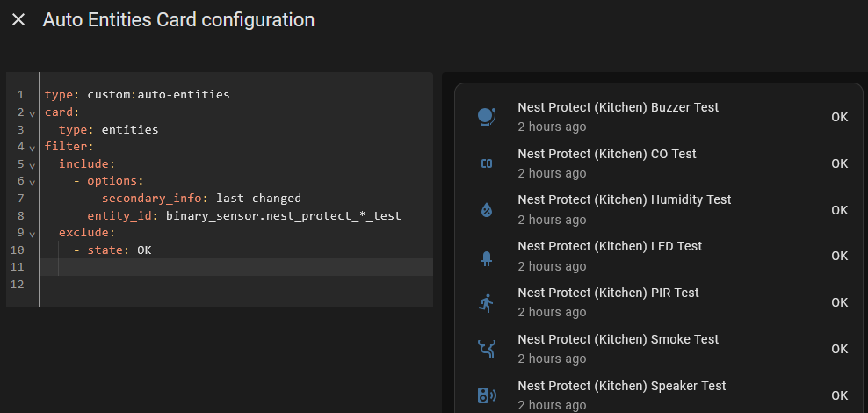Click the OK state of LED Test
Image resolution: width=868 pixels, height=413 pixels.
pos(839,257)
